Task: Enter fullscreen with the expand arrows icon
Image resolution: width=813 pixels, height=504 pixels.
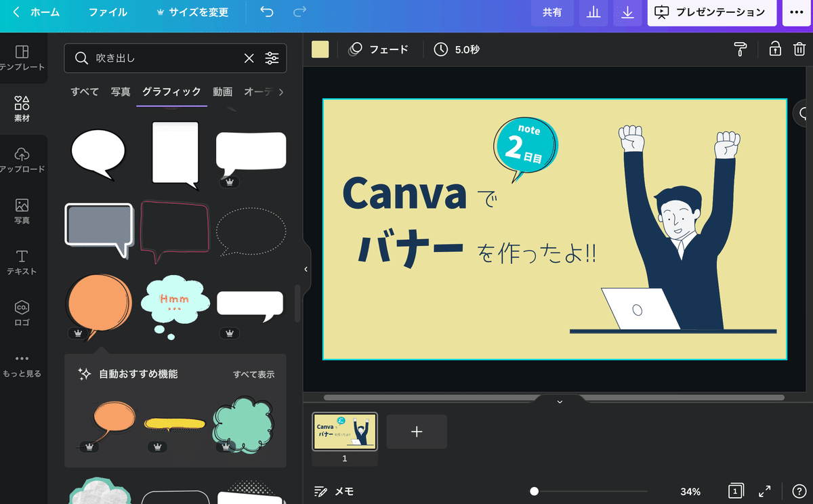Action: pos(764,492)
